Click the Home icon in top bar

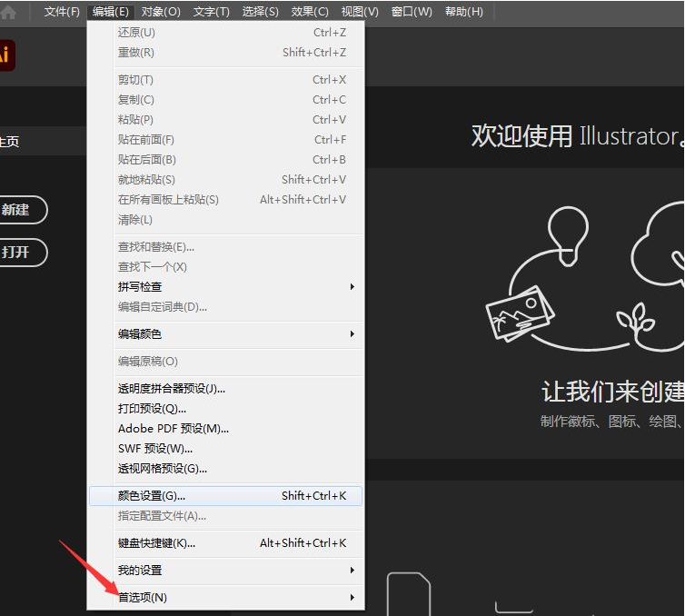pyautogui.click(x=8, y=12)
